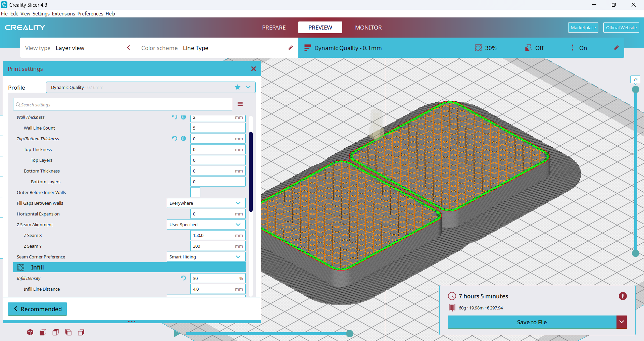Click the simulation path slider handle
The width and height of the screenshot is (644, 341).
click(350, 333)
